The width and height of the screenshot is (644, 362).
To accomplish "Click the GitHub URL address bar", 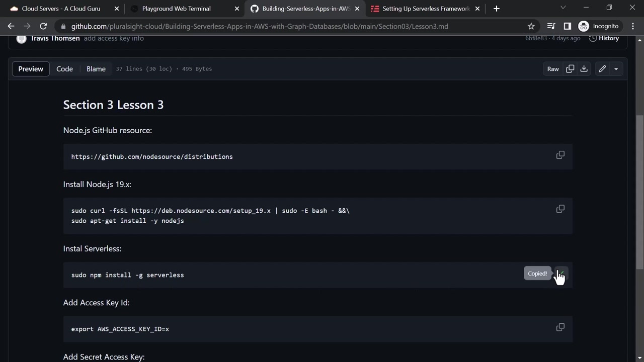I will click(x=260, y=26).
